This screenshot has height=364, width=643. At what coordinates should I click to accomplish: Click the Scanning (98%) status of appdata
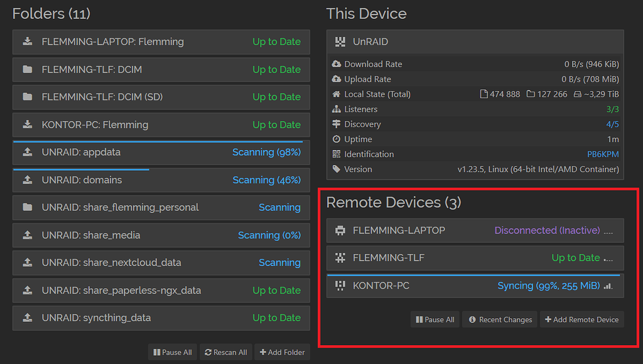pos(266,152)
